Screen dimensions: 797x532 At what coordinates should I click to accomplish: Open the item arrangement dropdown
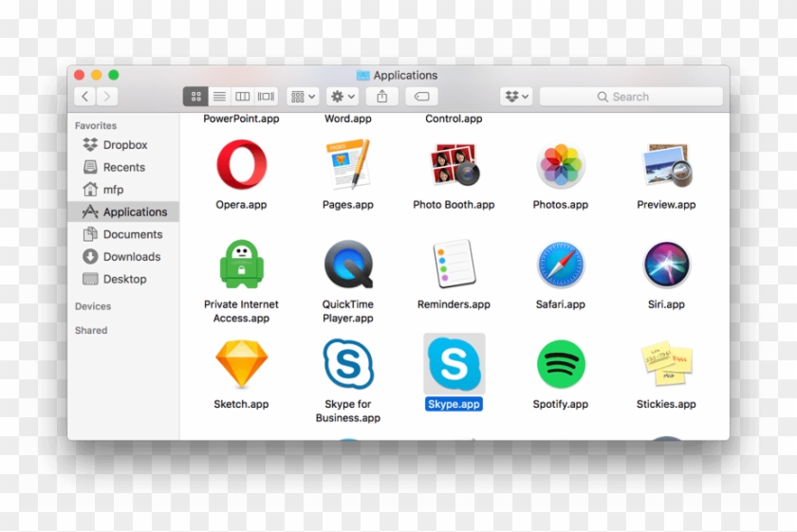click(303, 96)
